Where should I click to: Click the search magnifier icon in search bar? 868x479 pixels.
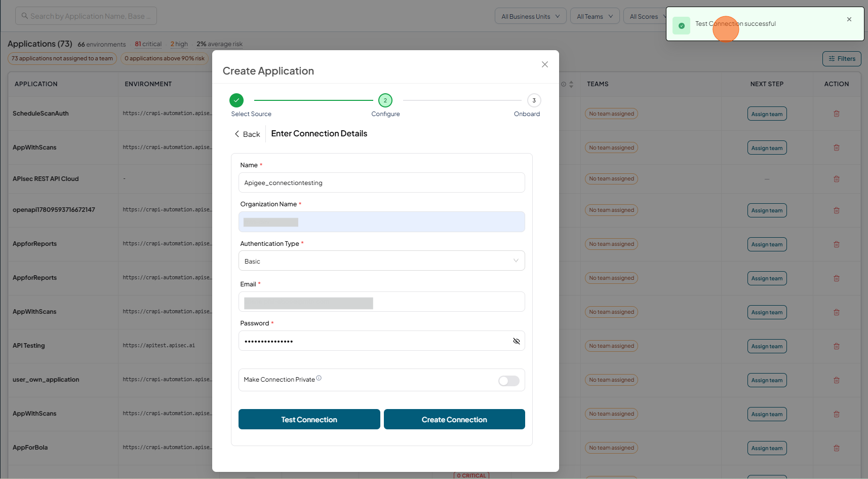click(24, 16)
